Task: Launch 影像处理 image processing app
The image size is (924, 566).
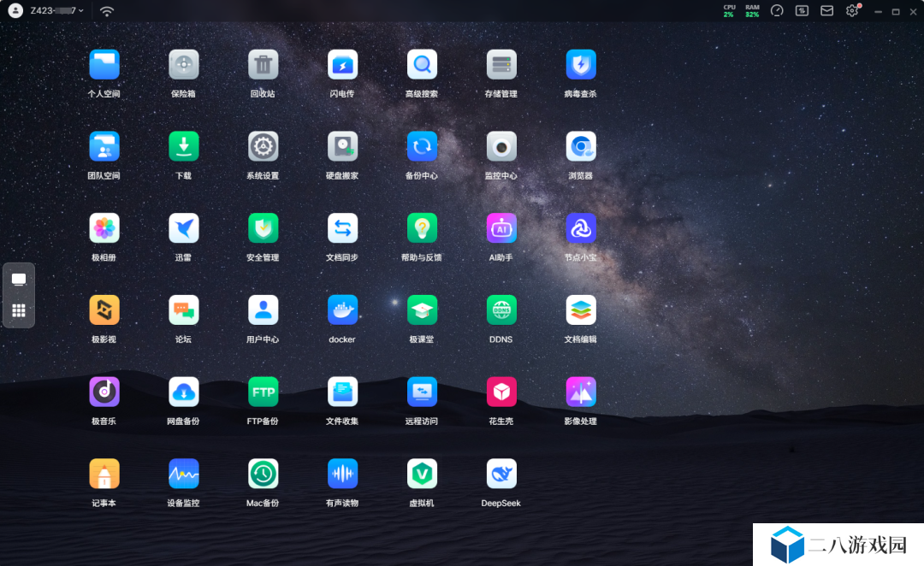Action: [581, 392]
